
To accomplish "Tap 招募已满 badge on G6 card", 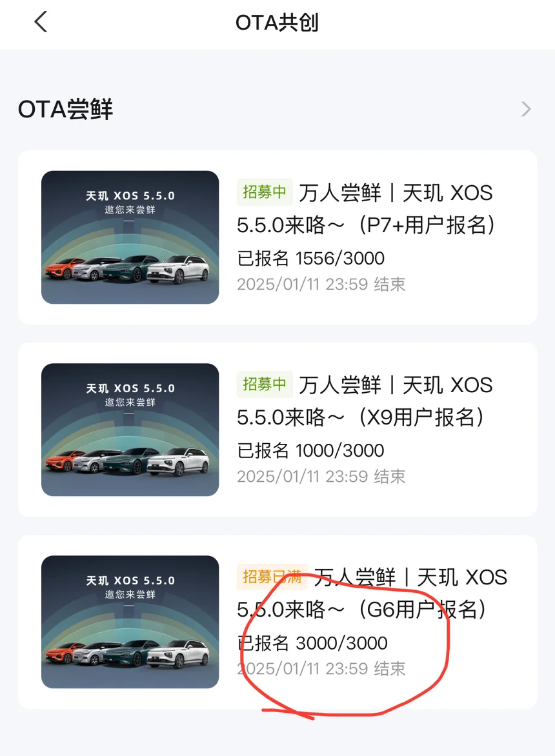I will click(272, 577).
